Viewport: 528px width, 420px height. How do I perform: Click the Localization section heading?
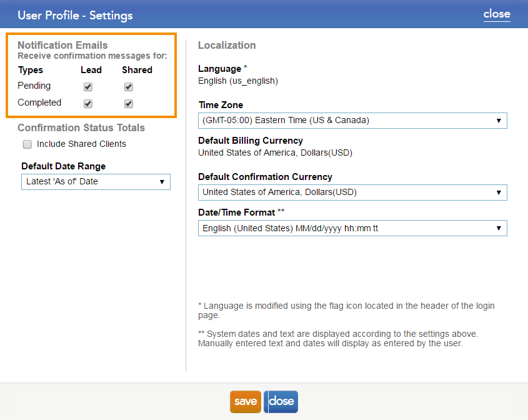coord(227,45)
